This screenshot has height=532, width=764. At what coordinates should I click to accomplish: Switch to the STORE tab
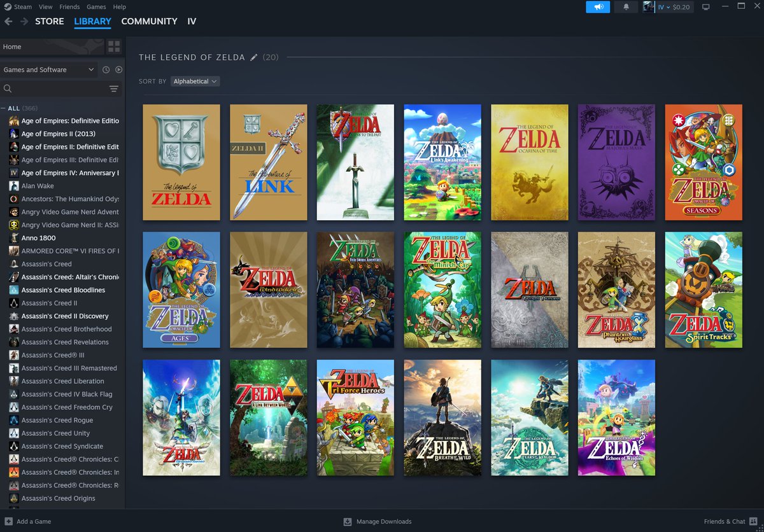pyautogui.click(x=50, y=21)
